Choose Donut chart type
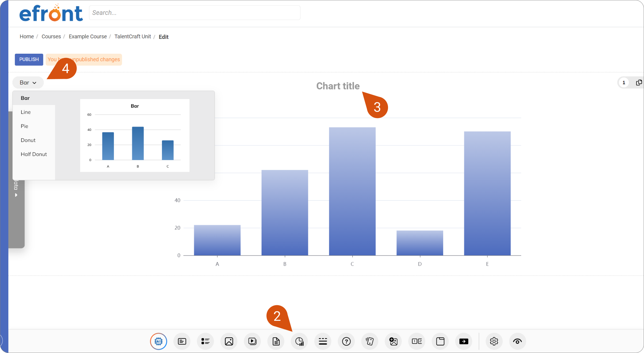The image size is (644, 353). 34,140
